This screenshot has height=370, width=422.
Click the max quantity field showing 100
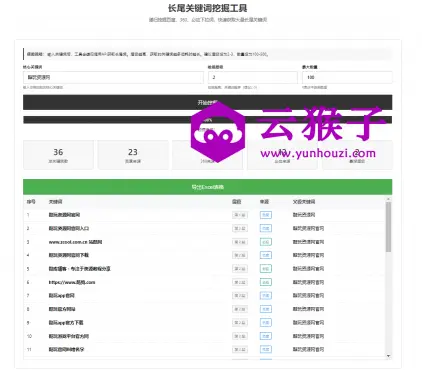coord(347,77)
